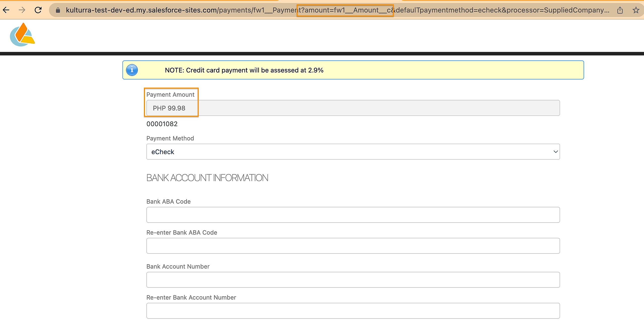644x323 pixels.
Task: Focus the Bank ABA Code field
Action: [x=353, y=215]
